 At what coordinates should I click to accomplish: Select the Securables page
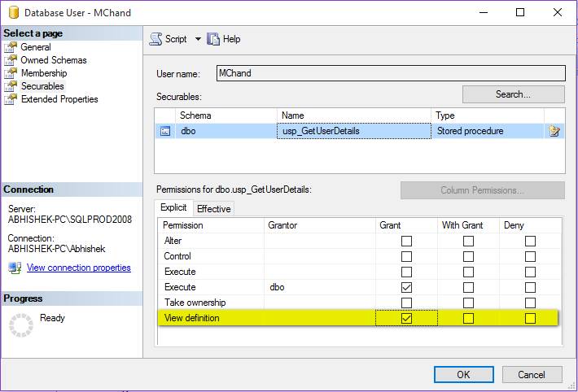[x=42, y=86]
